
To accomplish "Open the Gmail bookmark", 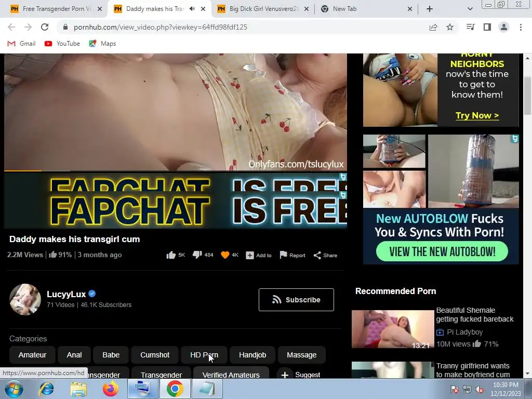I will (22, 44).
